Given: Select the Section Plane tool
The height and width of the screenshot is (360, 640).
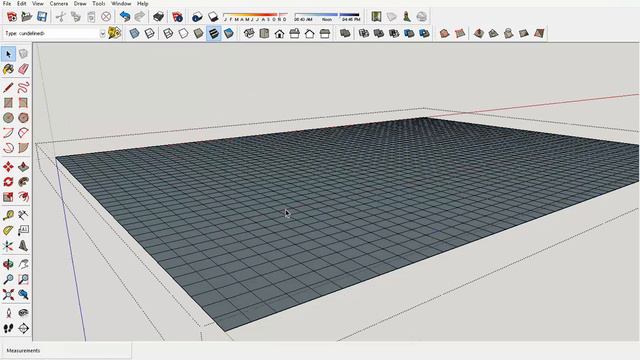Looking at the screenshot, I should coord(23,328).
